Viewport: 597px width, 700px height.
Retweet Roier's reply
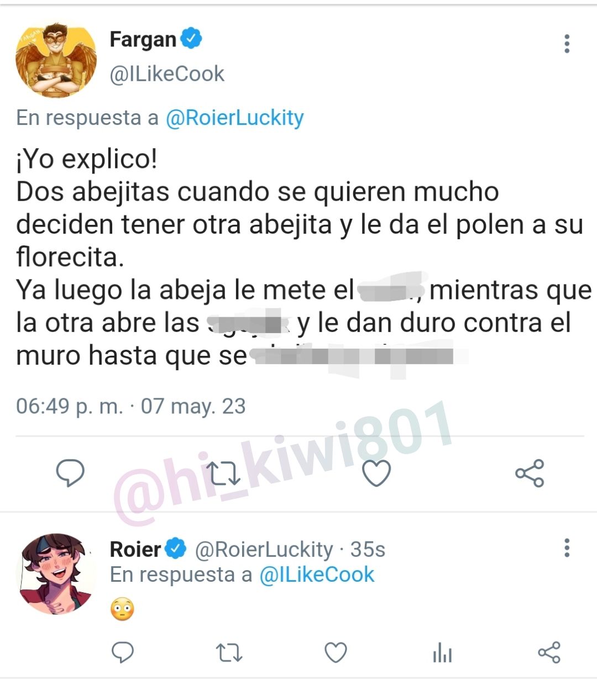pyautogui.click(x=229, y=653)
